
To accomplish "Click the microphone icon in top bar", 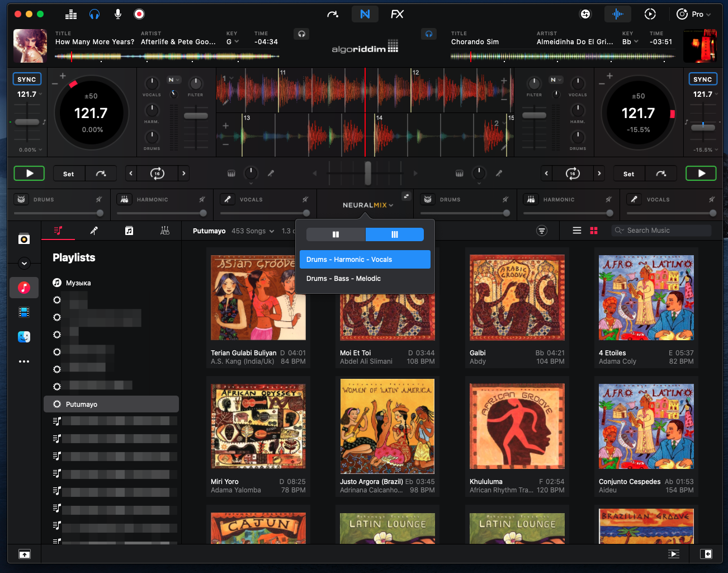I will [118, 14].
